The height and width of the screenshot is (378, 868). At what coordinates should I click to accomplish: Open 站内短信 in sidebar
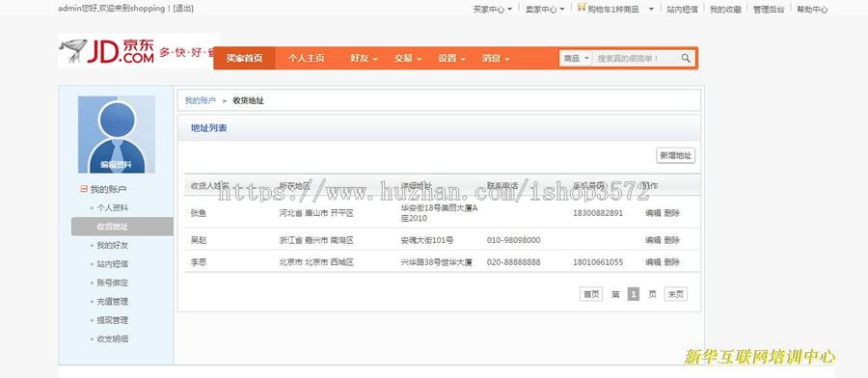click(x=113, y=264)
